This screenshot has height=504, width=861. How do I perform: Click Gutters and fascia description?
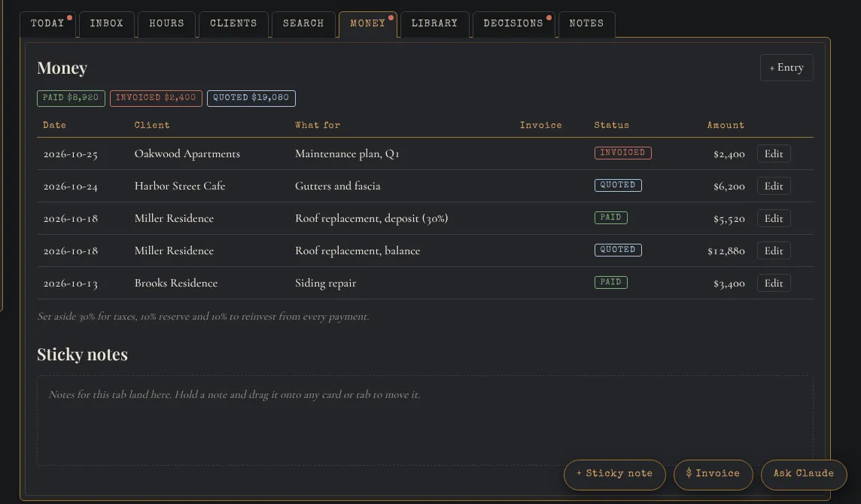(338, 186)
